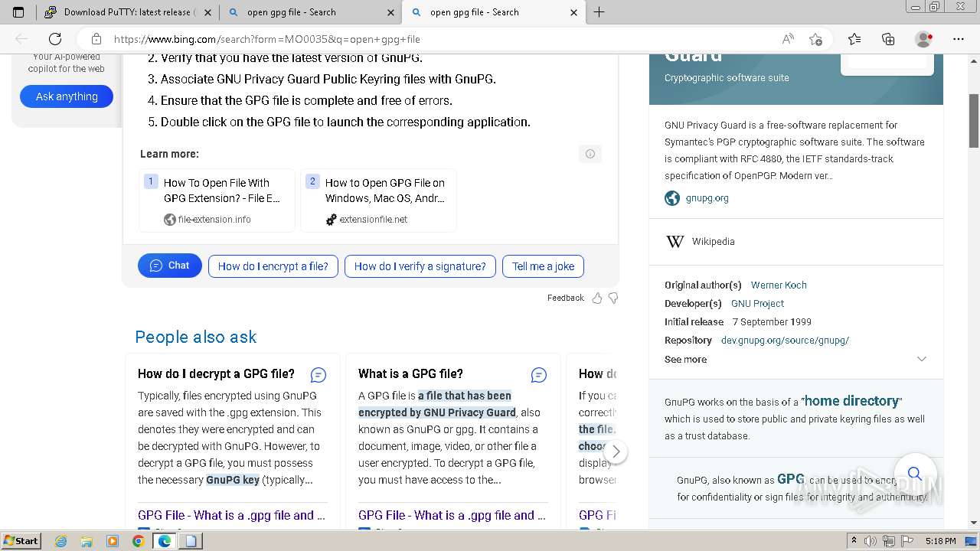Image resolution: width=980 pixels, height=551 pixels.
Task: Open chat icon on 'What is a GPG file?'
Action: (539, 375)
